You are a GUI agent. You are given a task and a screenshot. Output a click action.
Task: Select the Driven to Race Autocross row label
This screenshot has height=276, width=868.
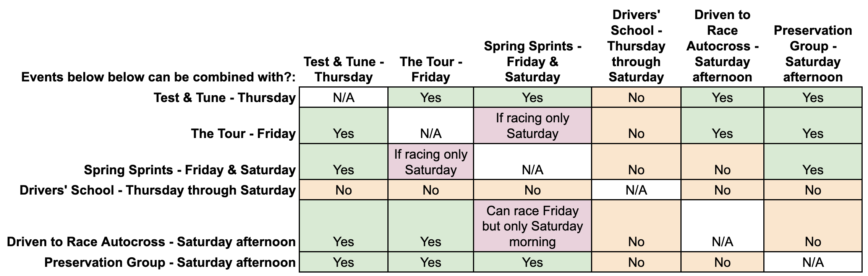tap(151, 242)
